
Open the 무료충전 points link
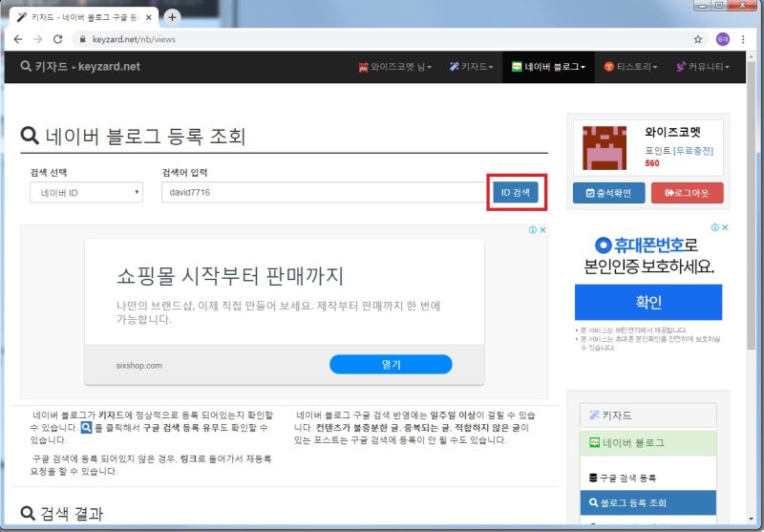click(693, 151)
